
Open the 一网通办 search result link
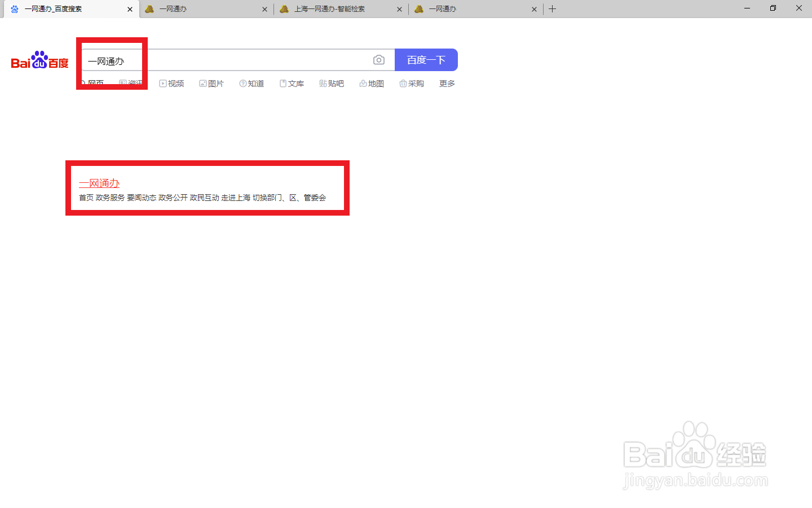(x=99, y=183)
